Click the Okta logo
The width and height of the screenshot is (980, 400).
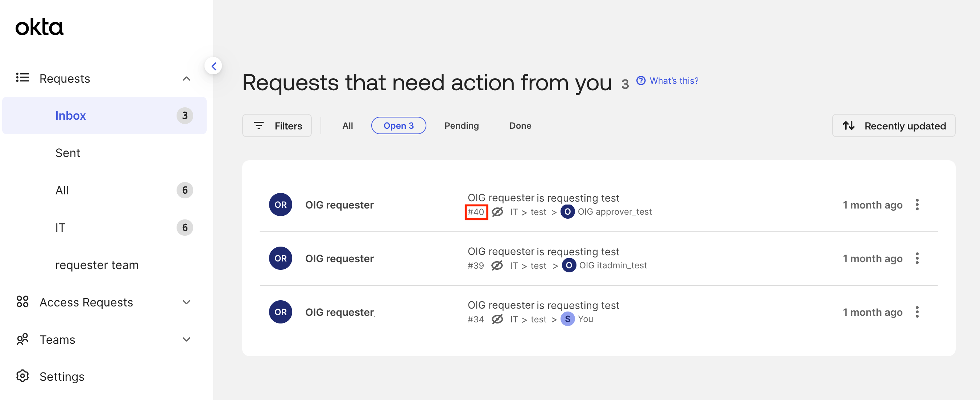pos(39,27)
